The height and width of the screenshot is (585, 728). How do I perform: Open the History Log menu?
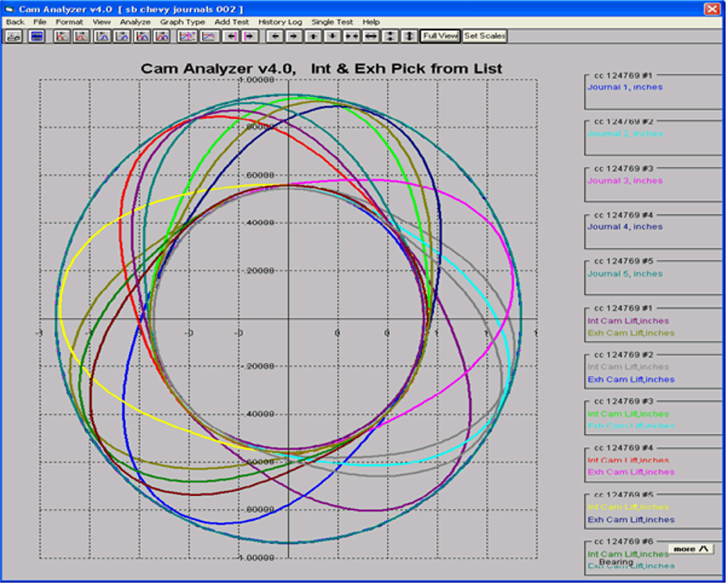280,22
